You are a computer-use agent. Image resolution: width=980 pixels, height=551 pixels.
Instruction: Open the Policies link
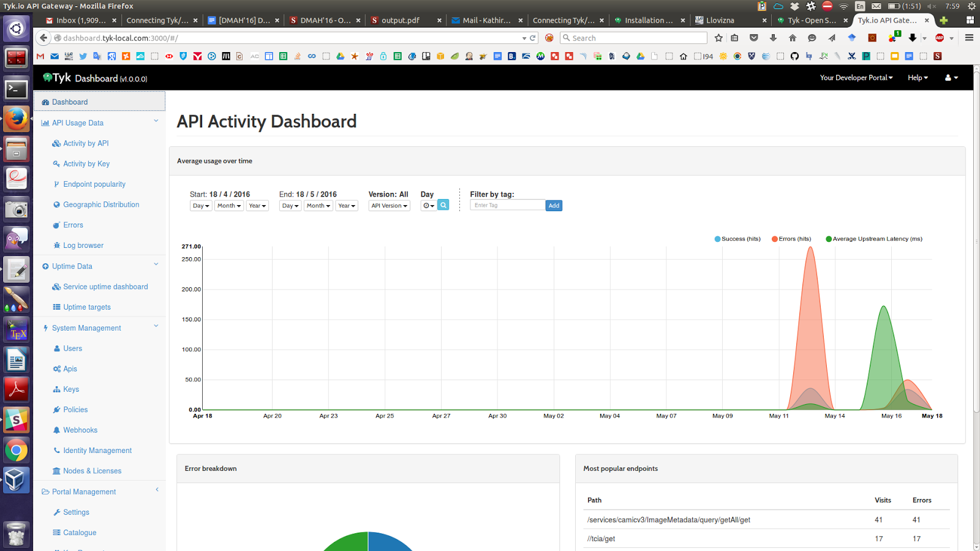(x=75, y=410)
